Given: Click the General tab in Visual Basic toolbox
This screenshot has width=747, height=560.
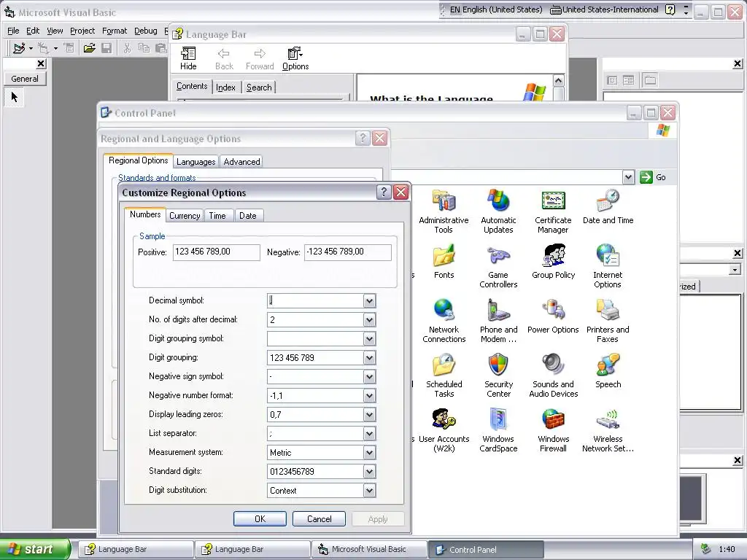Looking at the screenshot, I should point(25,79).
